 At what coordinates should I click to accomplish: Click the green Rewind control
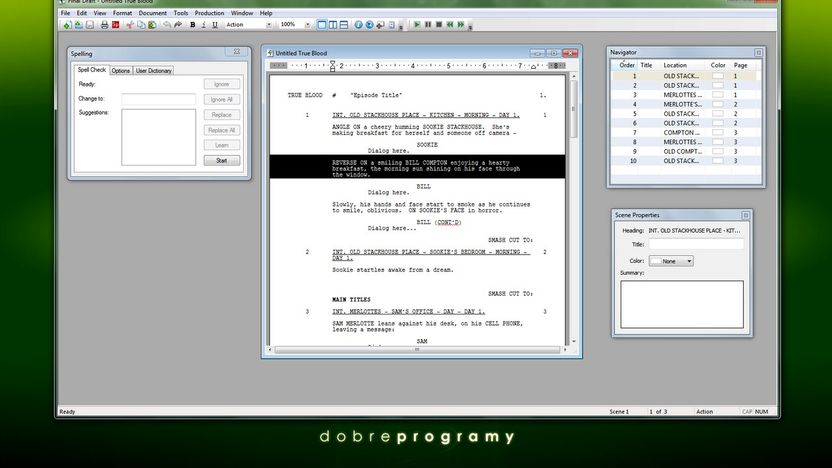pos(450,25)
